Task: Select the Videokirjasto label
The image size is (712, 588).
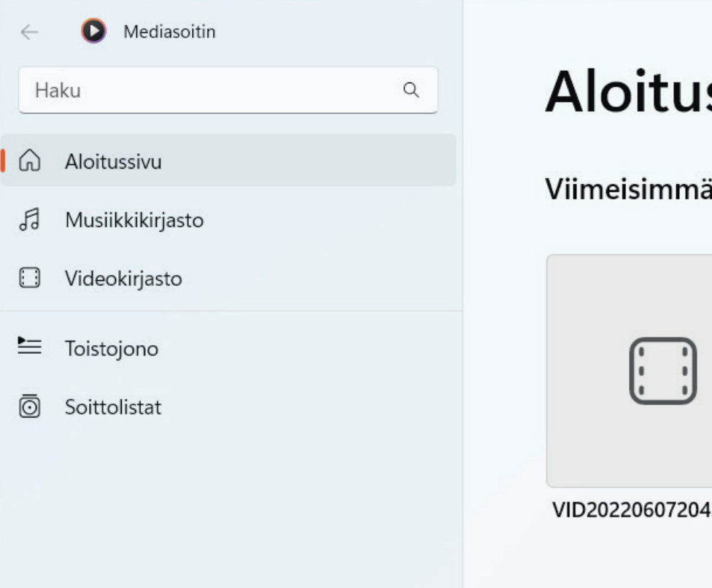Action: coord(123,279)
